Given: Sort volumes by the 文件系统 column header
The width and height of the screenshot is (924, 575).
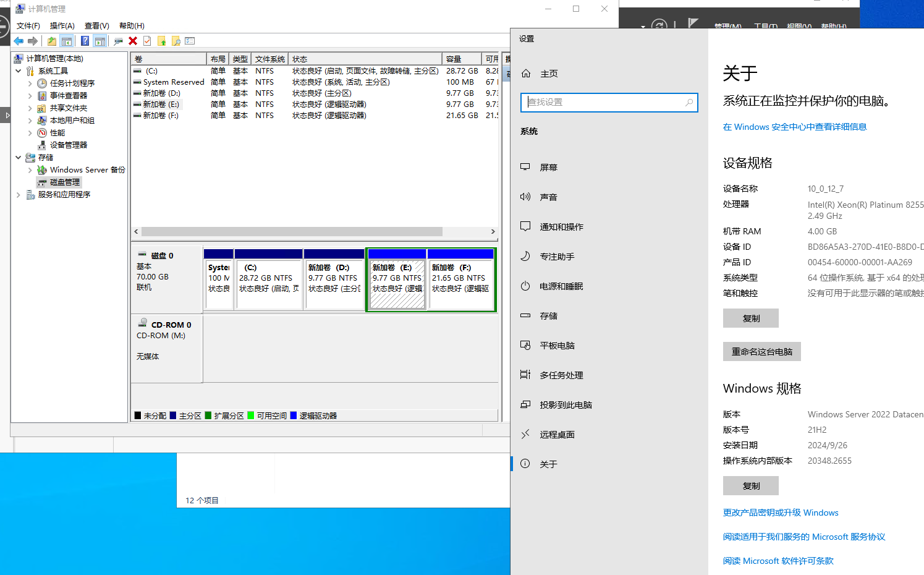Looking at the screenshot, I should [270, 59].
